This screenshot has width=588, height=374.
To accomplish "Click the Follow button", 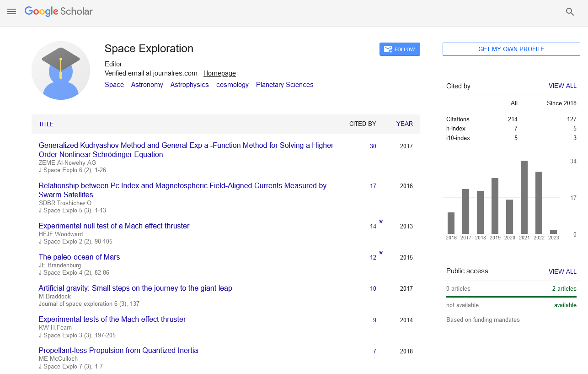I will (x=400, y=49).
